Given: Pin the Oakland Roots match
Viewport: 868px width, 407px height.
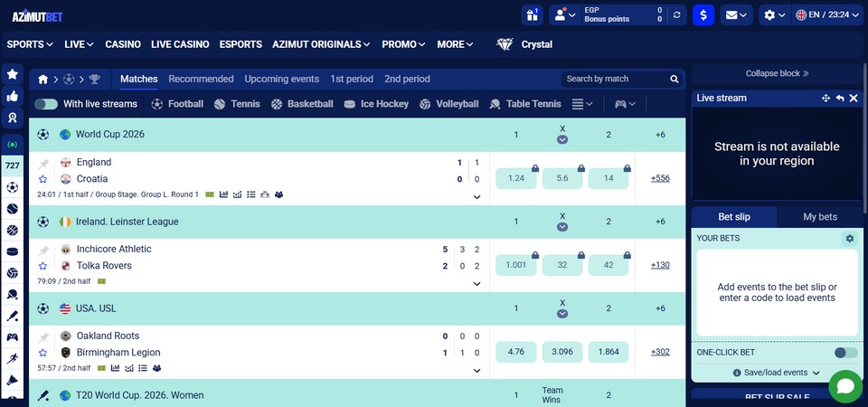Looking at the screenshot, I should (43, 336).
